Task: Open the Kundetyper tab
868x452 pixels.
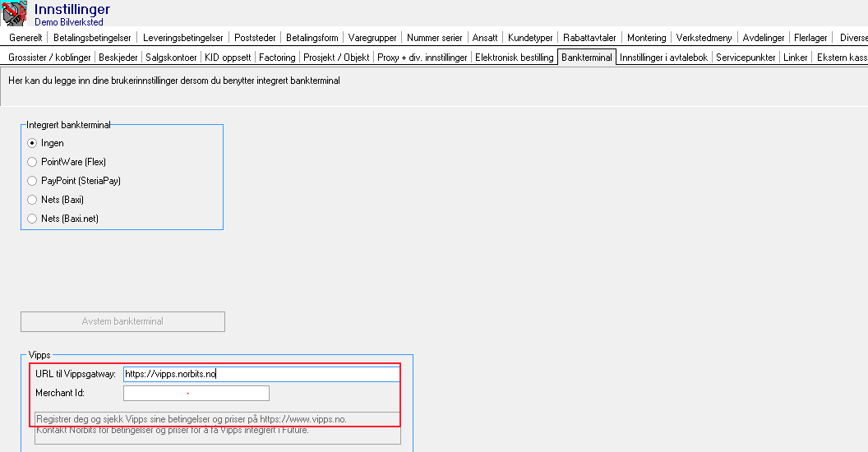Action: pos(530,38)
